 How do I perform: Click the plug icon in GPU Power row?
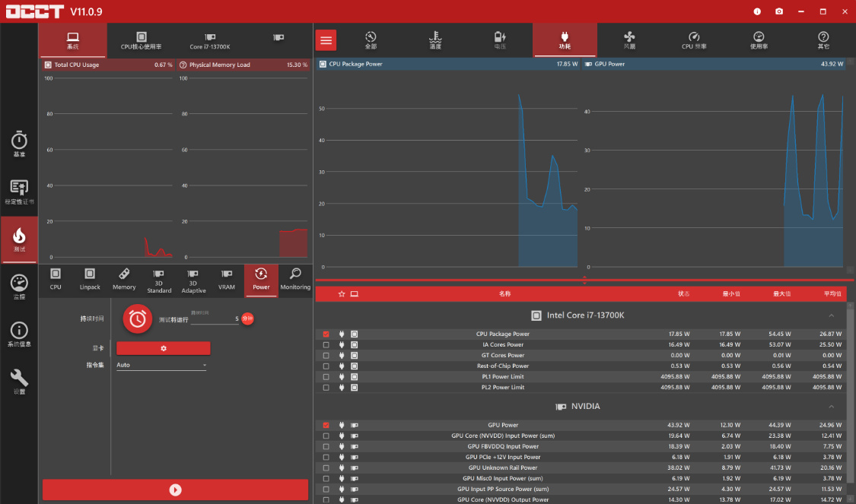[x=342, y=425]
